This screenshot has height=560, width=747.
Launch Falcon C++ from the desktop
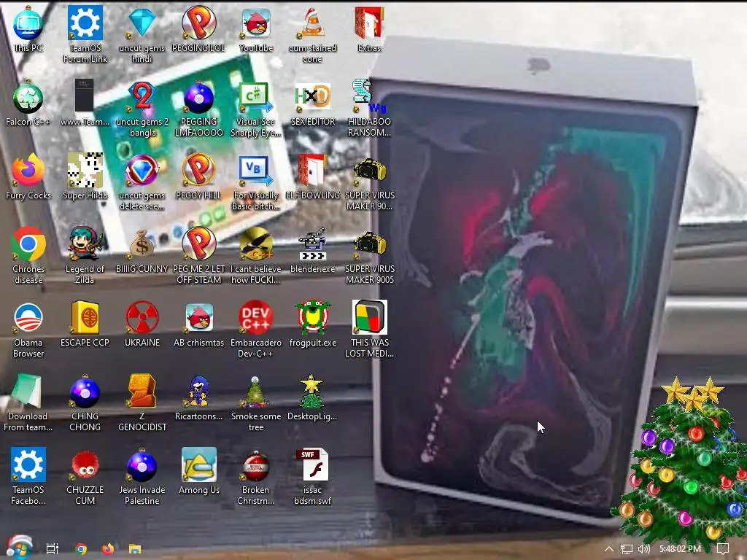tap(28, 104)
